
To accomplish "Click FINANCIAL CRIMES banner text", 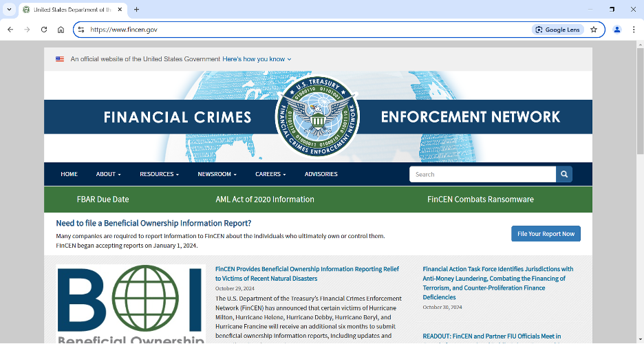I will click(x=178, y=118).
